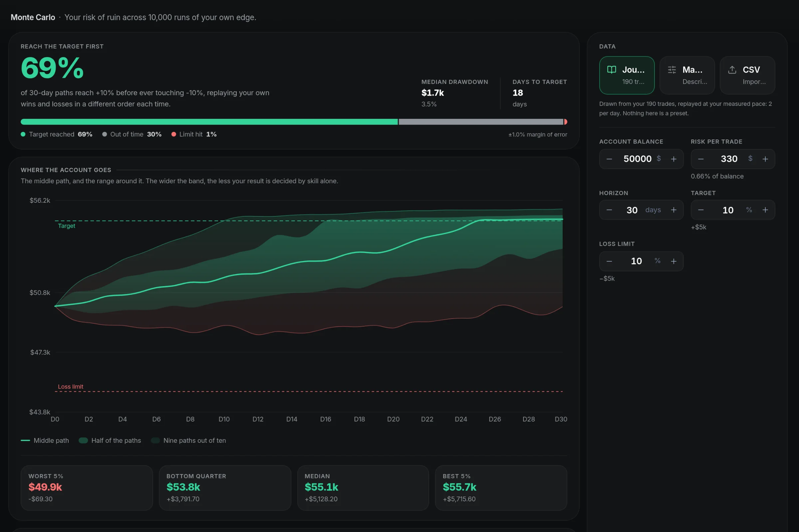Viewport: 799px width, 532px height.
Task: Click the red Limit hit bar end
Action: click(566, 122)
